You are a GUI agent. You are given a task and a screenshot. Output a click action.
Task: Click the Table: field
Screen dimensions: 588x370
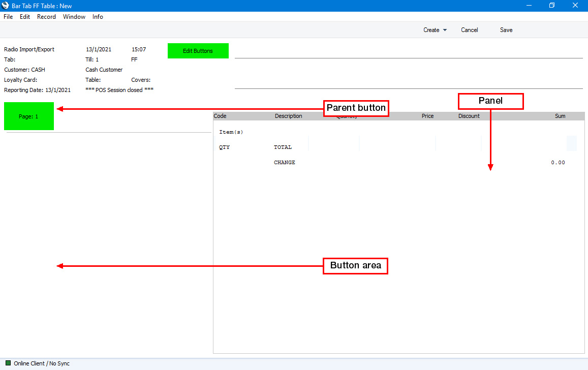point(93,80)
